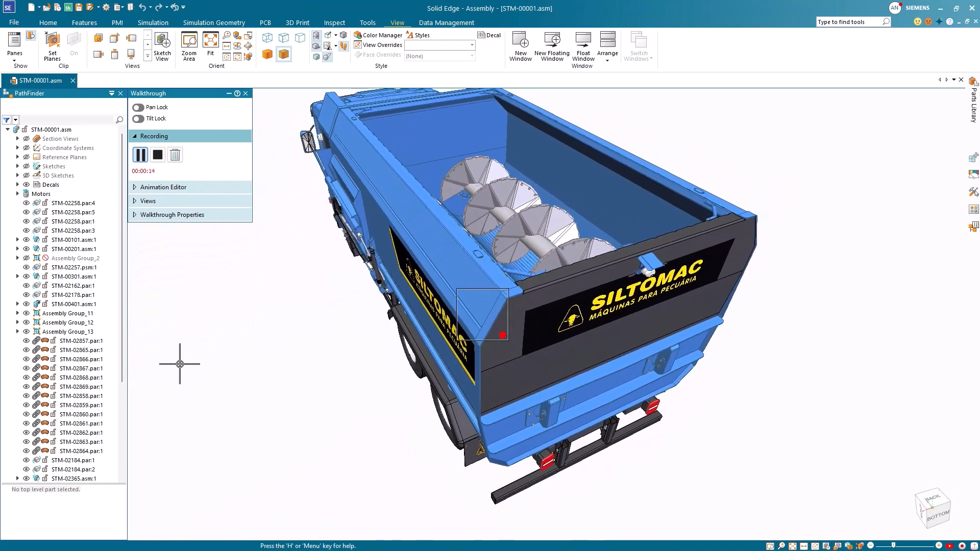Viewport: 980px width, 551px height.
Task: Click the zoom tool icon in status bar
Action: pos(781,546)
